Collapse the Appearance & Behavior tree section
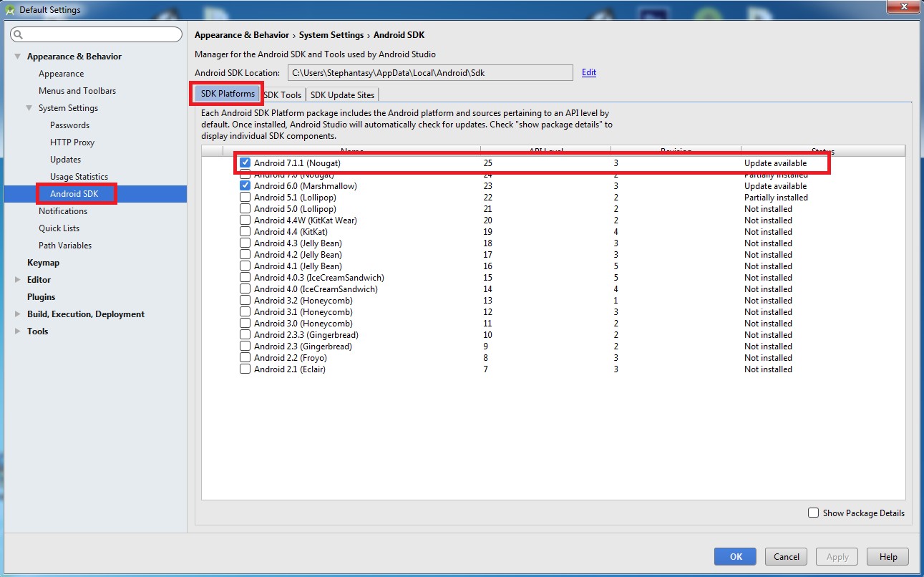This screenshot has width=924, height=577. (17, 57)
